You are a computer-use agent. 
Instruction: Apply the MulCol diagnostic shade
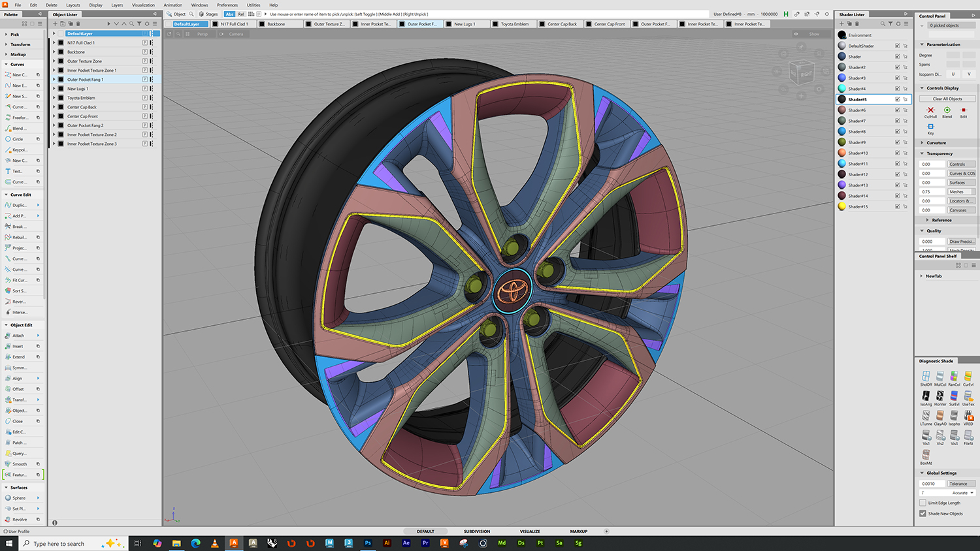click(940, 378)
